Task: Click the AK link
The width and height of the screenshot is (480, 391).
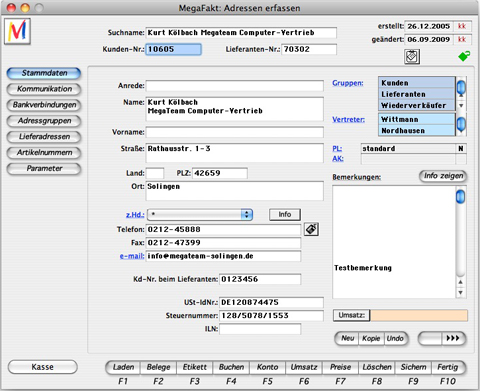Action: [338, 159]
